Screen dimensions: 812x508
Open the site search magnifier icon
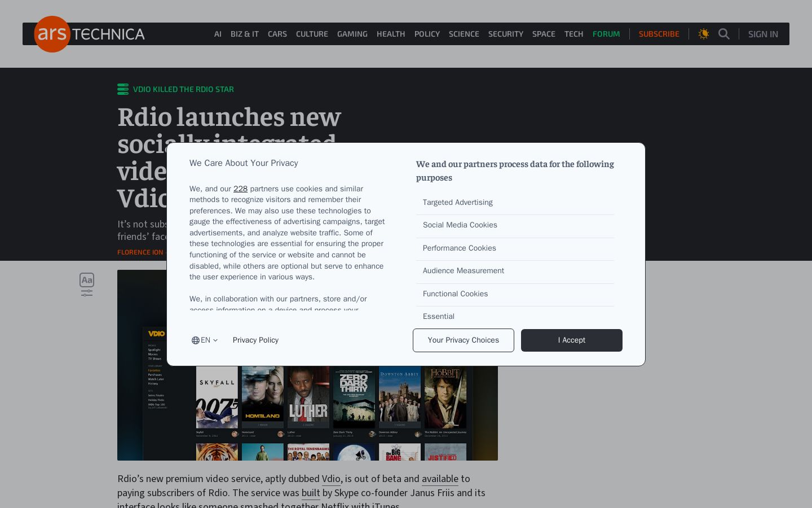click(724, 34)
